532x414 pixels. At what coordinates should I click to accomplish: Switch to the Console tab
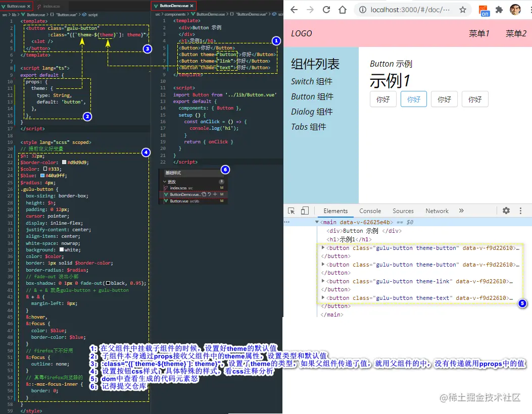370,211
